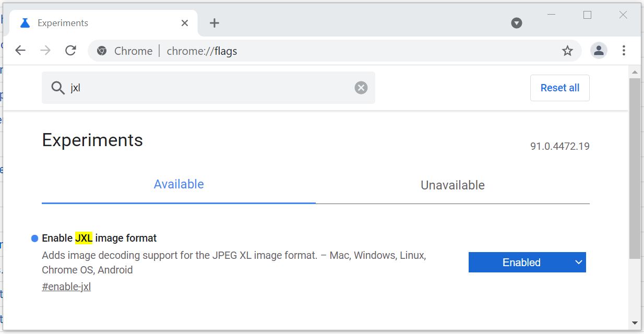This screenshot has height=334, width=644.
Task: Select the Experiments browser tab
Action: 104,23
